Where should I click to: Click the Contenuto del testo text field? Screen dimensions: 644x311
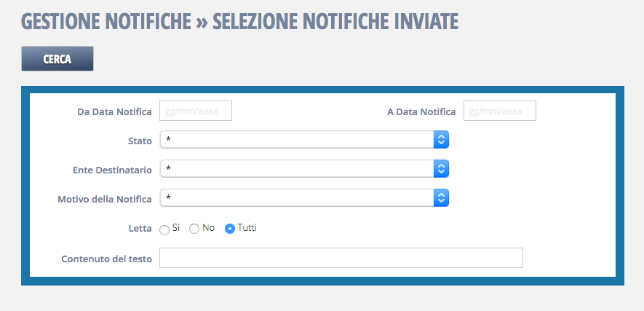coord(341,258)
